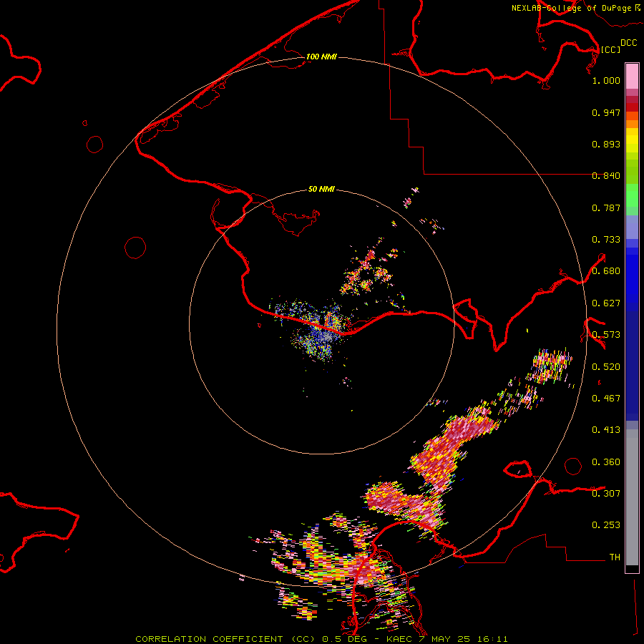Click the [CC] units label

[x=610, y=49]
